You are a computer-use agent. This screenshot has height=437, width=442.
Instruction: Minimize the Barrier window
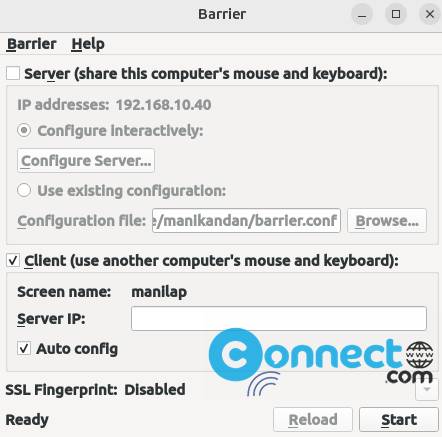362,14
